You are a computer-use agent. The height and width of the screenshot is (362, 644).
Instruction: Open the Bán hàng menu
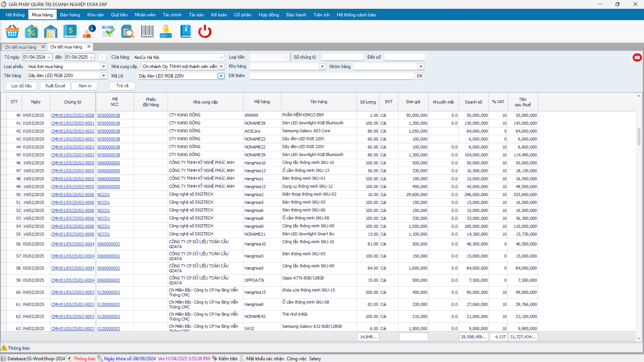(70, 15)
